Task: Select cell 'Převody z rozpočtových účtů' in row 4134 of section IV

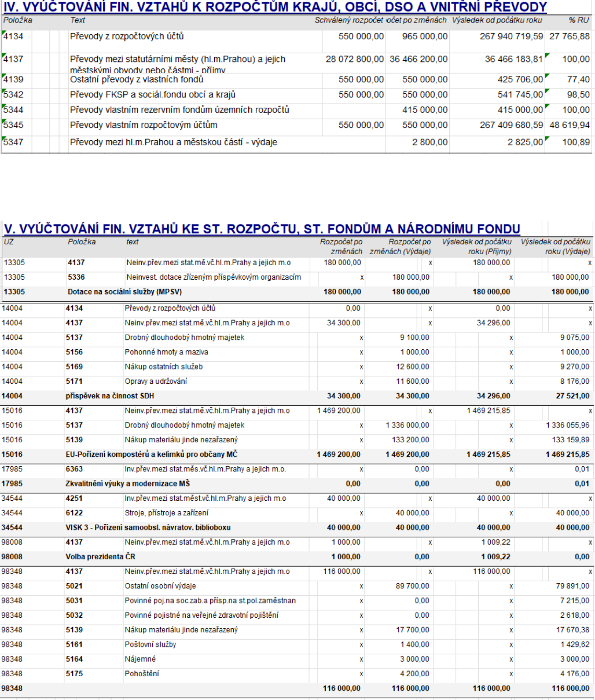Action: (x=127, y=36)
